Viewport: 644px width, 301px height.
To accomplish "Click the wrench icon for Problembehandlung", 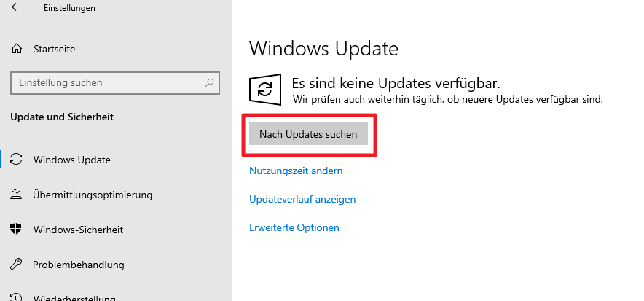I will (16, 265).
